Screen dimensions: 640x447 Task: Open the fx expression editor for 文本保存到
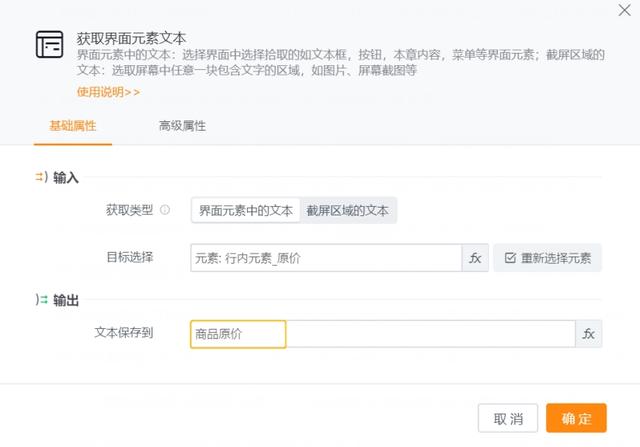pyautogui.click(x=589, y=334)
